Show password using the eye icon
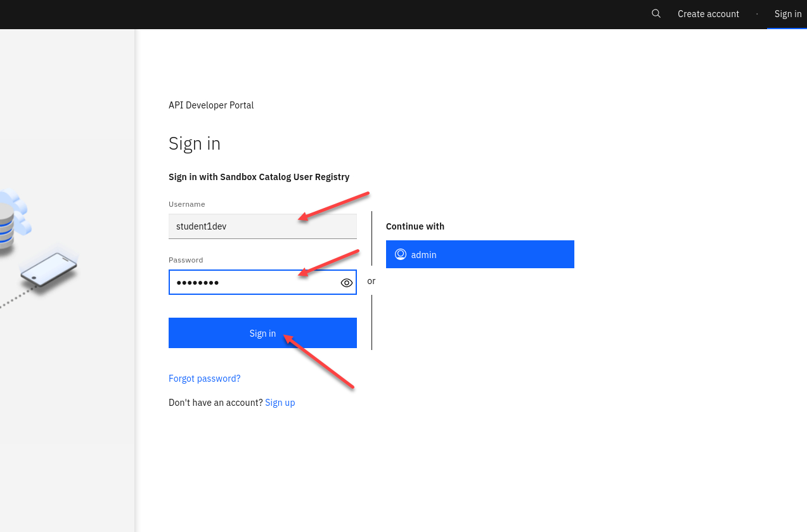807x532 pixels. [x=346, y=283]
